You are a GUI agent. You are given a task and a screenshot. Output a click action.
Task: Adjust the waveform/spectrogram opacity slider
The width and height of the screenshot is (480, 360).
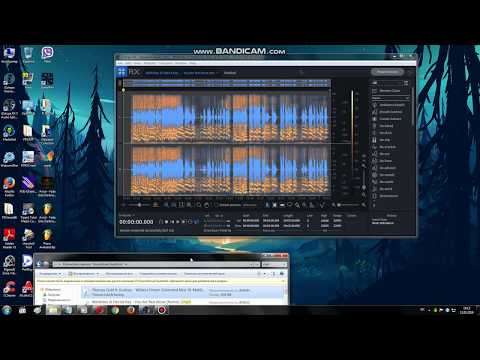point(139,205)
